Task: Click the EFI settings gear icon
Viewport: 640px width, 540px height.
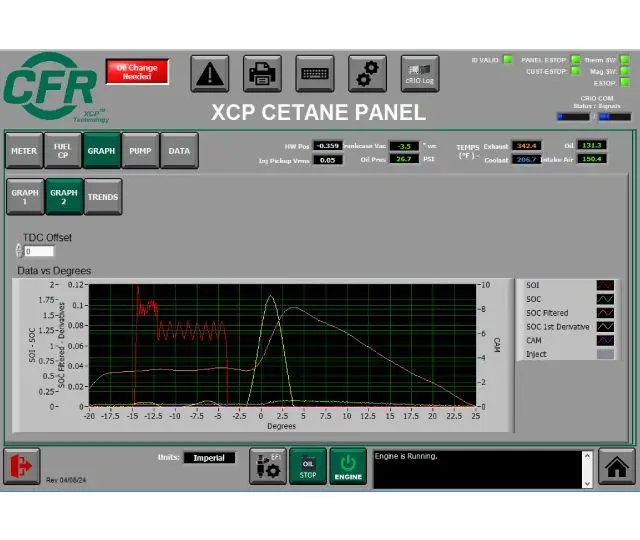Action: [267, 466]
